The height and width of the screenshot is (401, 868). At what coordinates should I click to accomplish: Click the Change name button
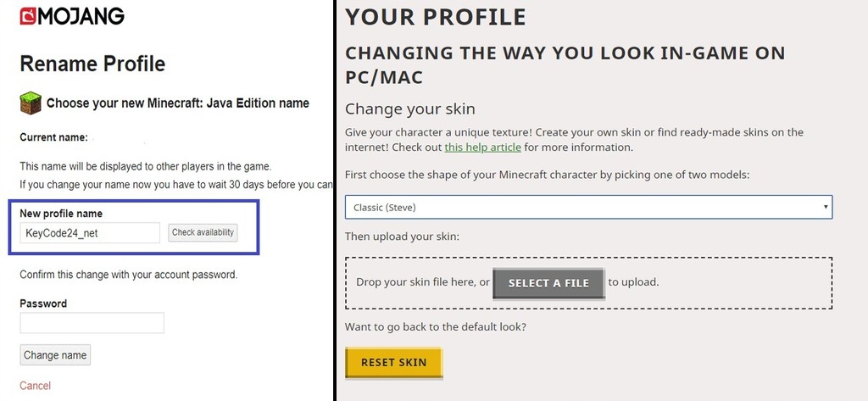pyautogui.click(x=55, y=355)
